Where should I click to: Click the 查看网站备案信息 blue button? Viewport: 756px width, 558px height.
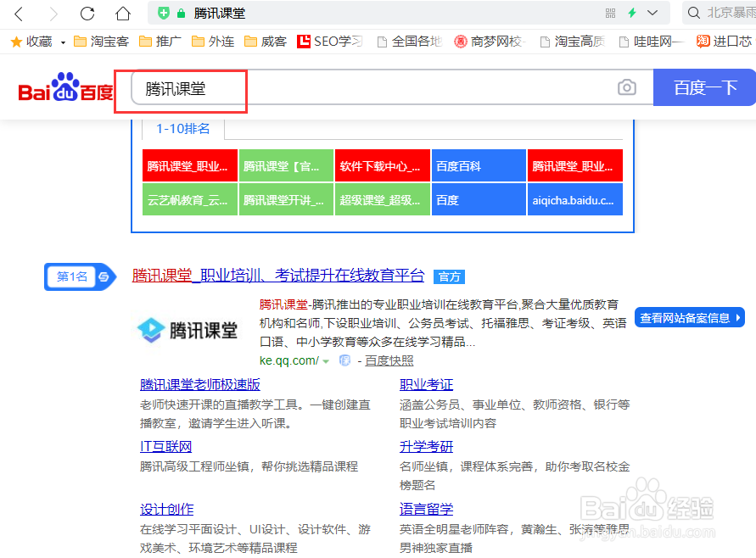pos(689,317)
